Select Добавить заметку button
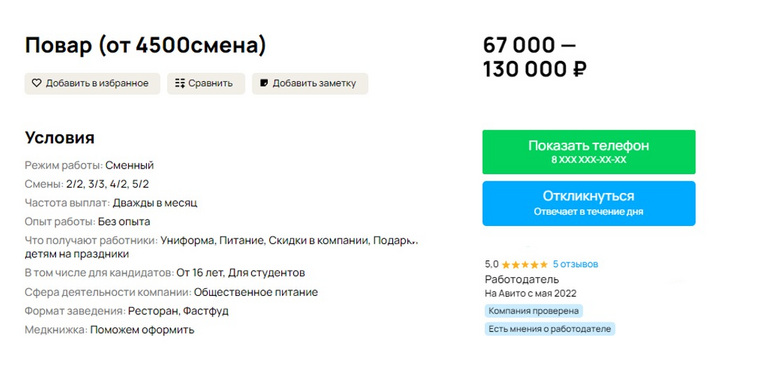 click(x=310, y=83)
